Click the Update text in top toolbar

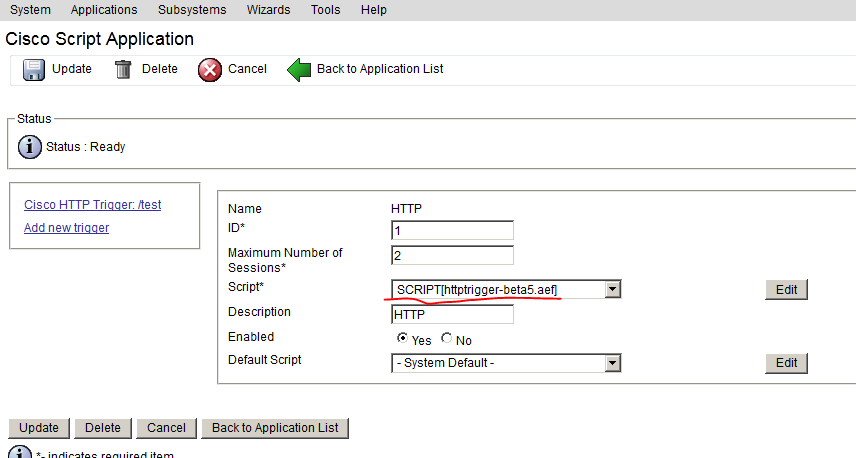72,69
